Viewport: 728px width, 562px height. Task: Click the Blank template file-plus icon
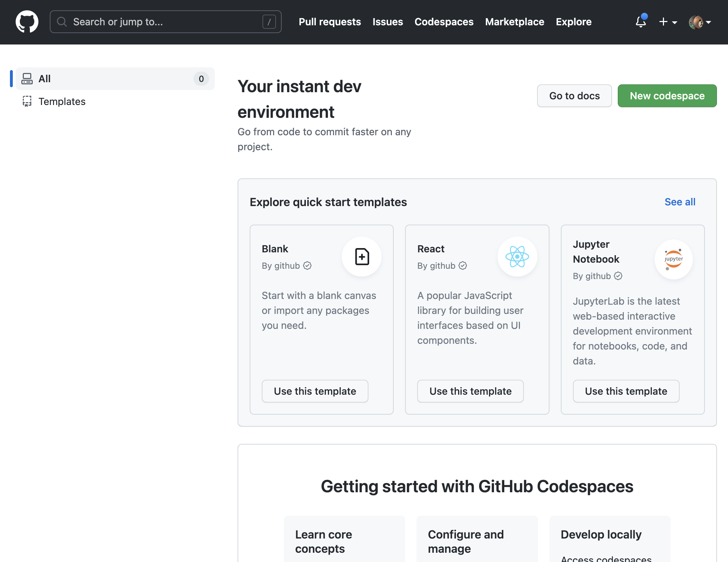[x=362, y=257]
